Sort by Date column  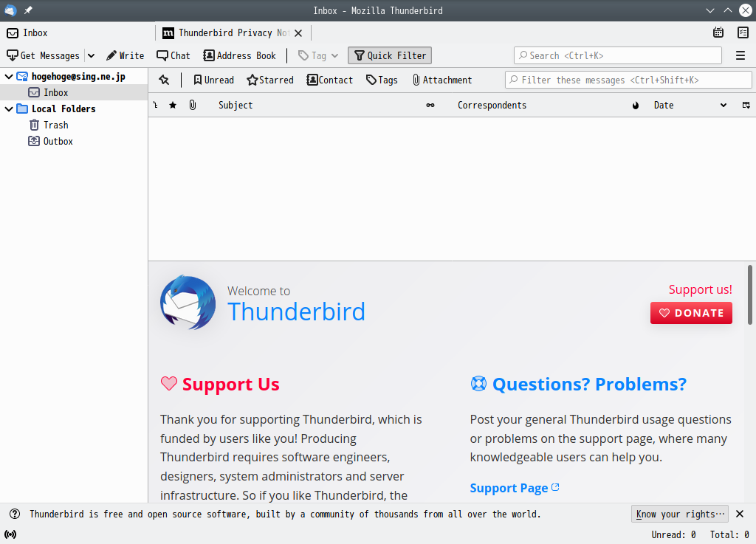coord(664,105)
